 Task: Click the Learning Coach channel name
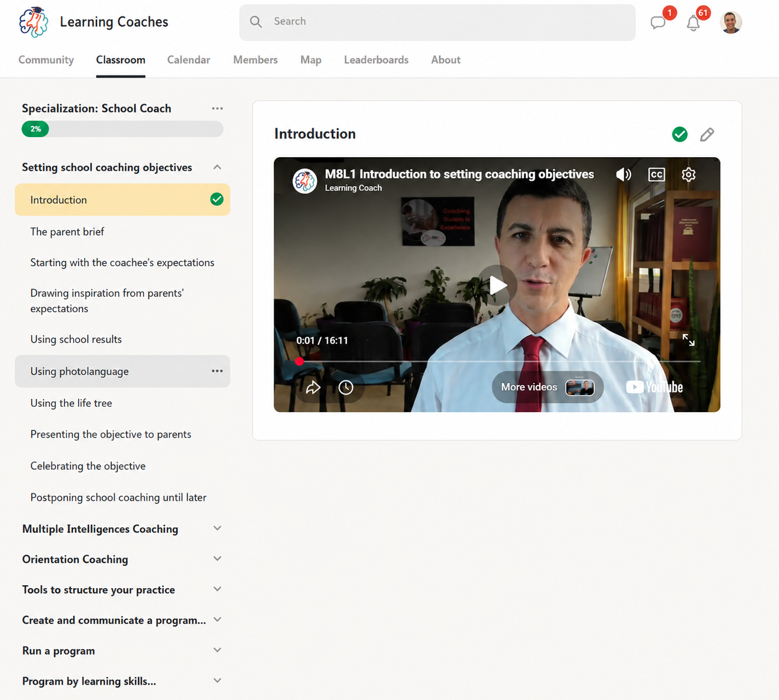click(x=353, y=188)
